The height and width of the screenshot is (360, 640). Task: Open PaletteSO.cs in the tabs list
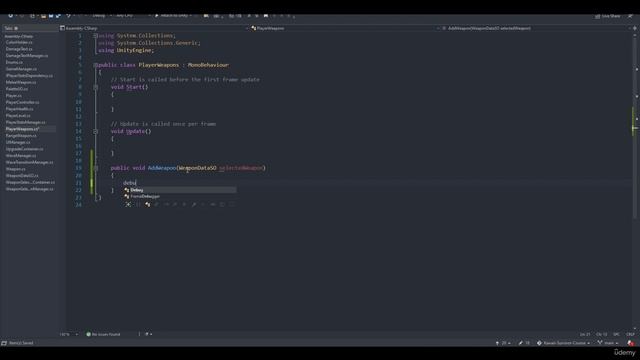pyautogui.click(x=17, y=89)
